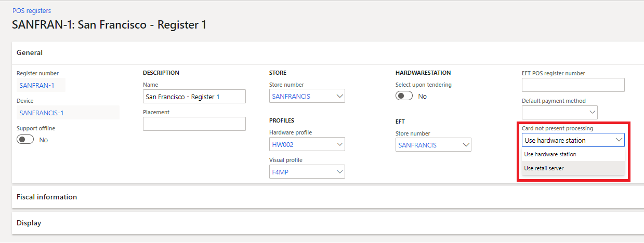Open the POS registers breadcrumb link
This screenshot has width=644, height=243.
click(x=32, y=10)
